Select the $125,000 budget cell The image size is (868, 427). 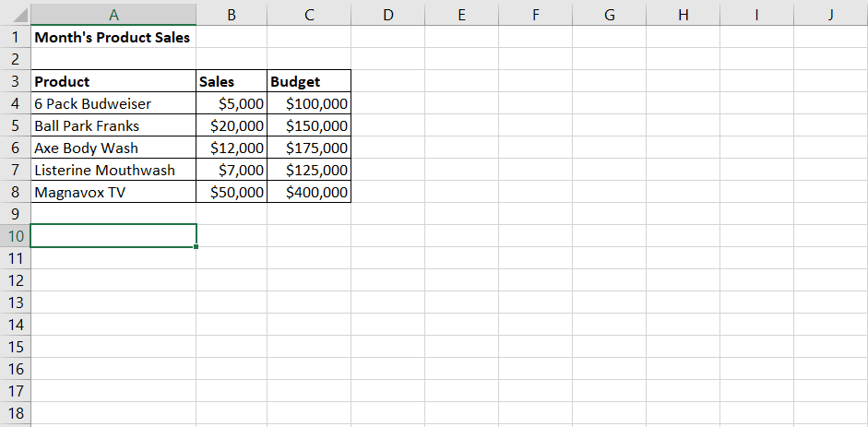pos(309,170)
